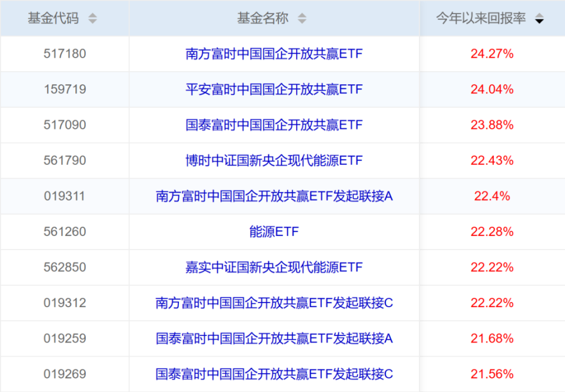This screenshot has width=565, height=392.
Task: Click the 22.22% return for fund 562850
Action: [492, 267]
